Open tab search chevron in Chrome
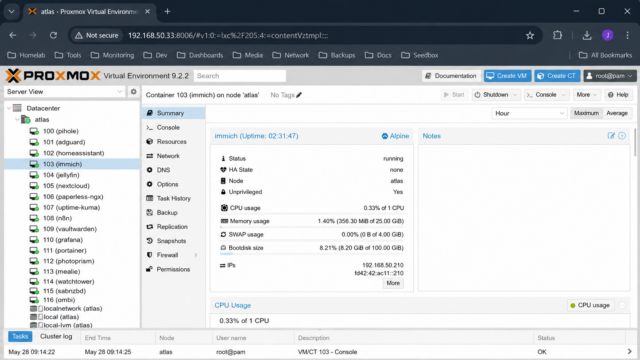640x360 pixels. coord(11,11)
